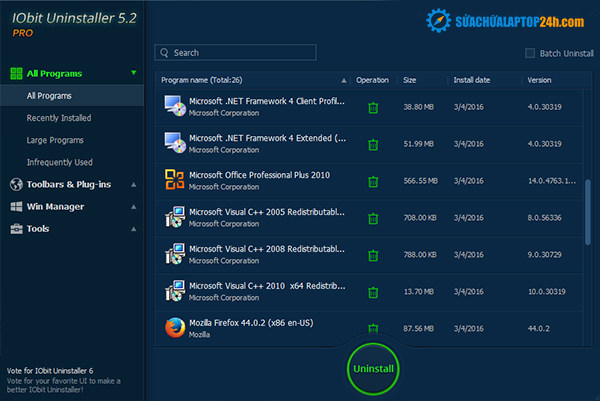Viewport: 600px width, 401px height.
Task: Click trash icon for .NET Framework 4 Extended
Action: 373,144
